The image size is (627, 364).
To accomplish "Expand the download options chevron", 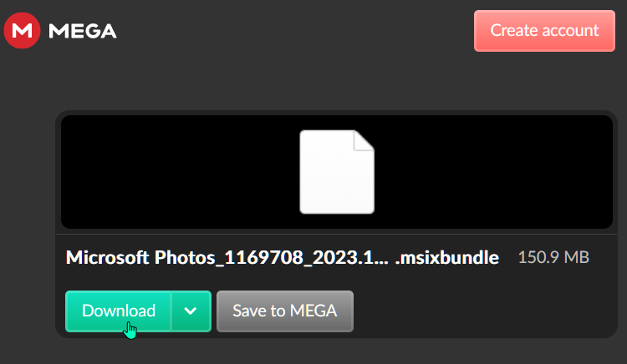I will click(191, 311).
